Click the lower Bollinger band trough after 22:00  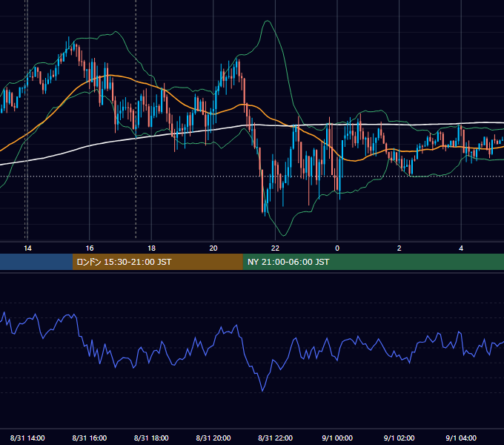click(283, 235)
